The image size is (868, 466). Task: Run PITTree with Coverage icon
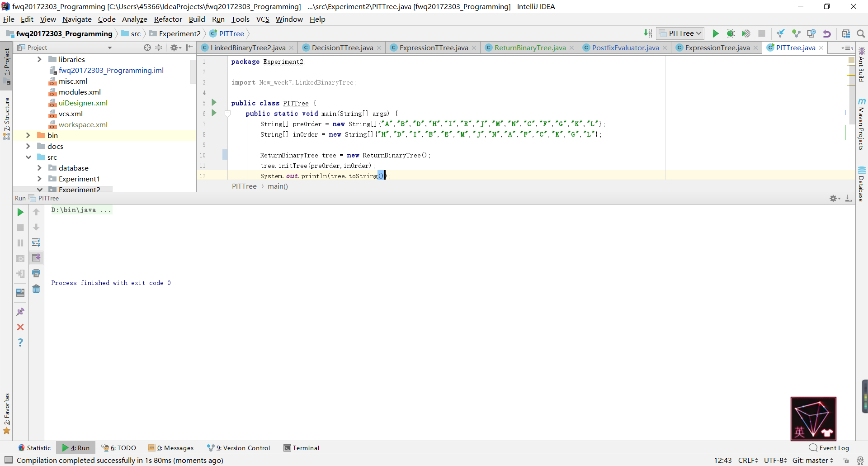[746, 33]
